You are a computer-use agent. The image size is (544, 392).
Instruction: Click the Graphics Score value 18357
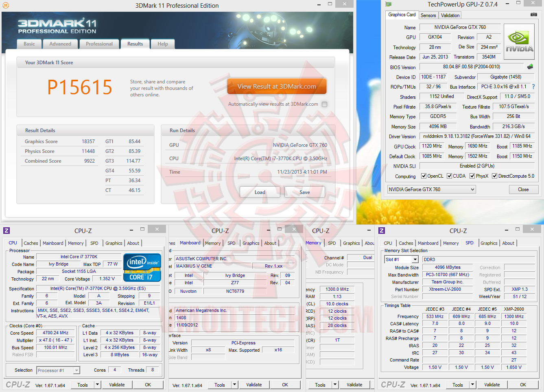point(88,142)
